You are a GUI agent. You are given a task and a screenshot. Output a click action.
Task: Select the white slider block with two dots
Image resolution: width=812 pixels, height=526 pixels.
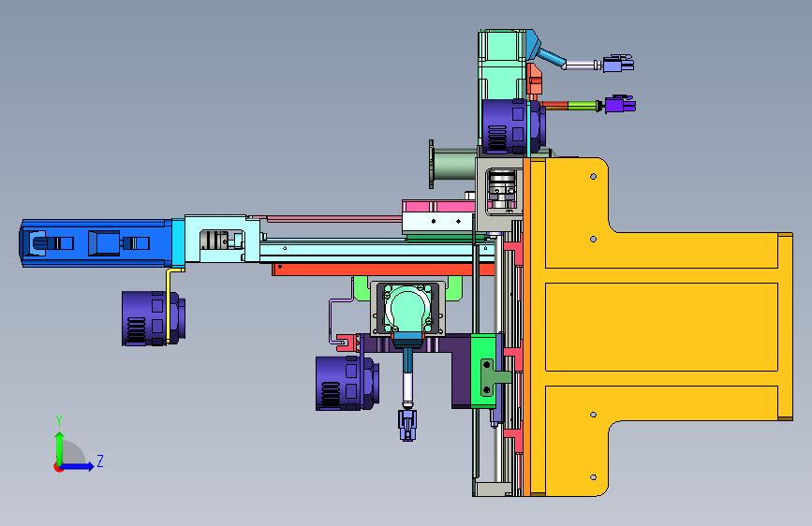click(438, 222)
